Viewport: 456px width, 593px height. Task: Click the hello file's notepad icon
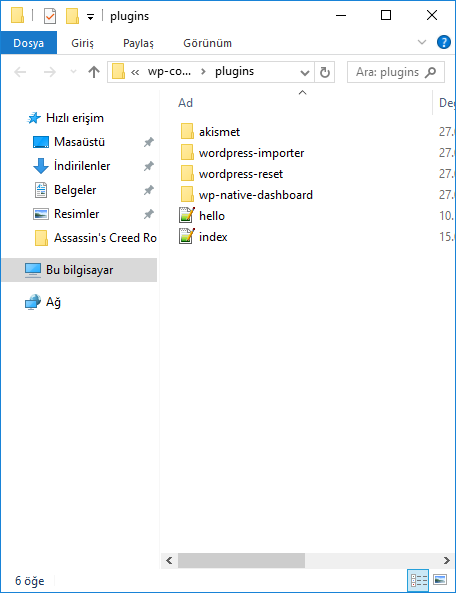coord(187,215)
